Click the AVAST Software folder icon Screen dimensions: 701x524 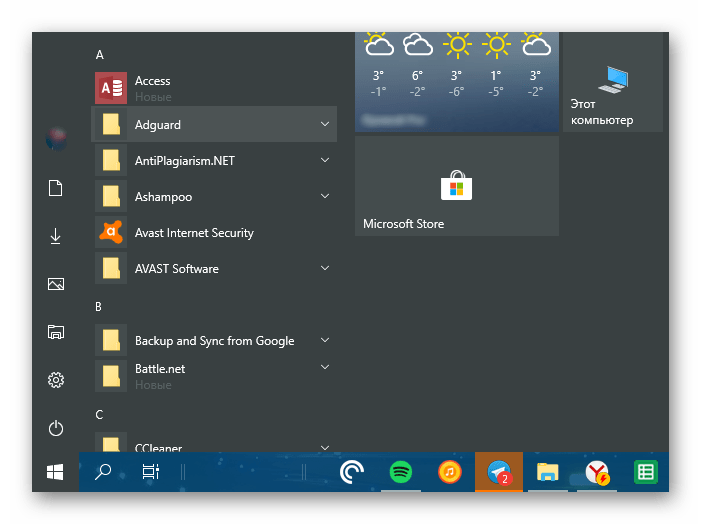tap(111, 268)
